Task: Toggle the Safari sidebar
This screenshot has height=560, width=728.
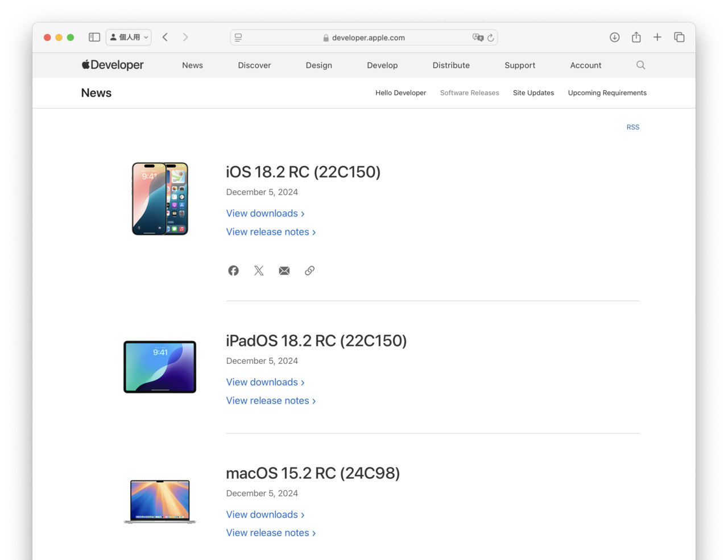Action: point(94,37)
